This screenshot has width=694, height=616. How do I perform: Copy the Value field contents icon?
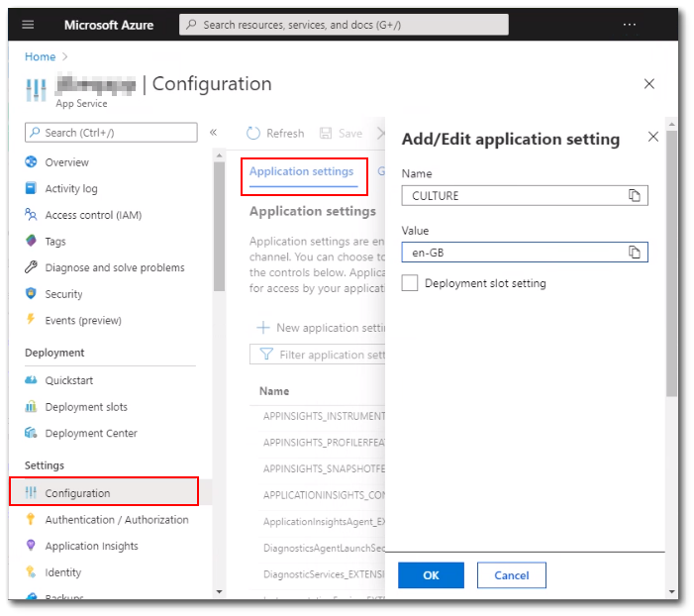[635, 252]
